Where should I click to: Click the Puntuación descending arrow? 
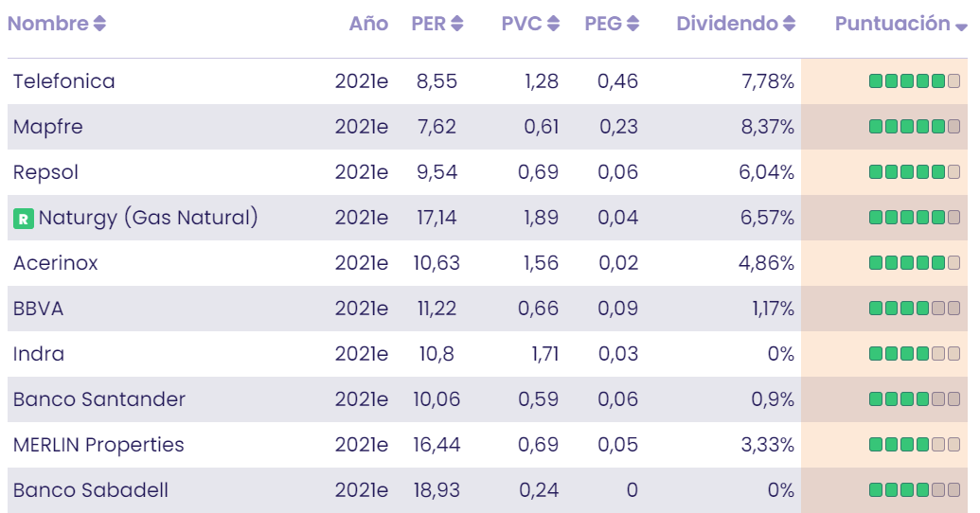961,27
